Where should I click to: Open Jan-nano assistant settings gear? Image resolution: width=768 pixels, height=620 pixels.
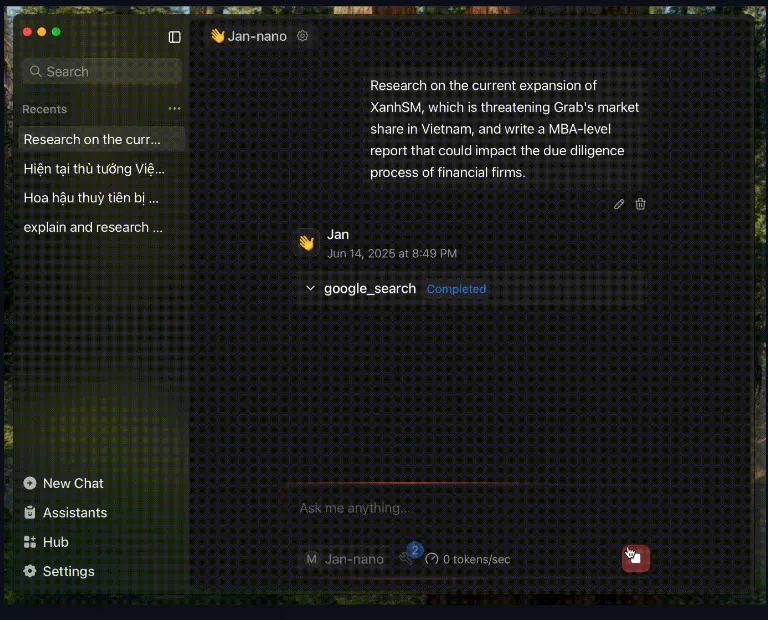coord(303,36)
